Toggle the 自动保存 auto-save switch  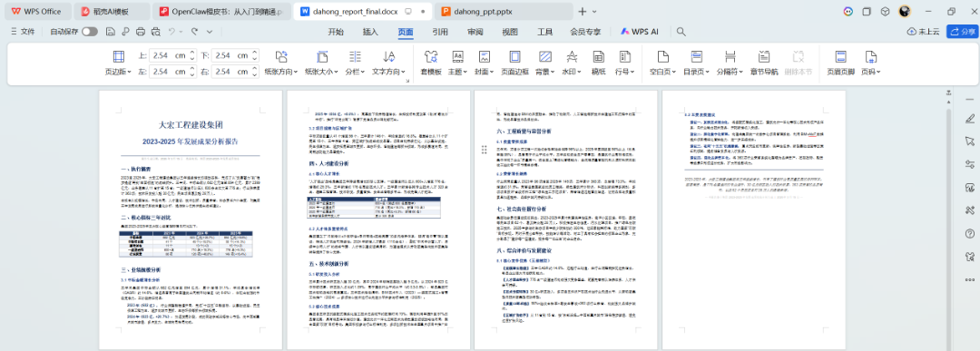[x=89, y=31]
